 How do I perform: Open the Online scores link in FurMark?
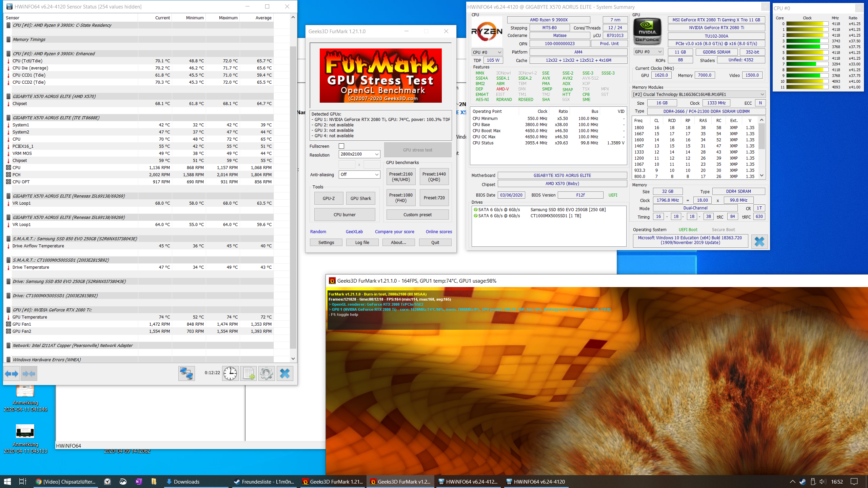coord(438,231)
